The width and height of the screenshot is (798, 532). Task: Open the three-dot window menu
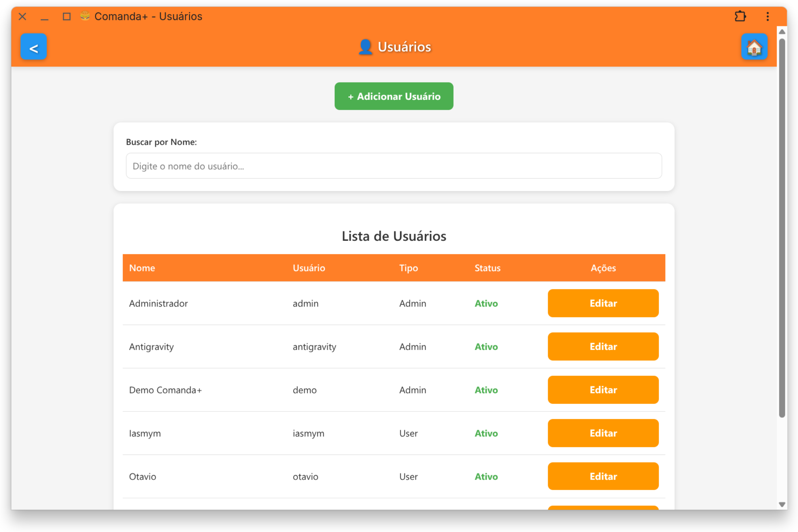[767, 16]
